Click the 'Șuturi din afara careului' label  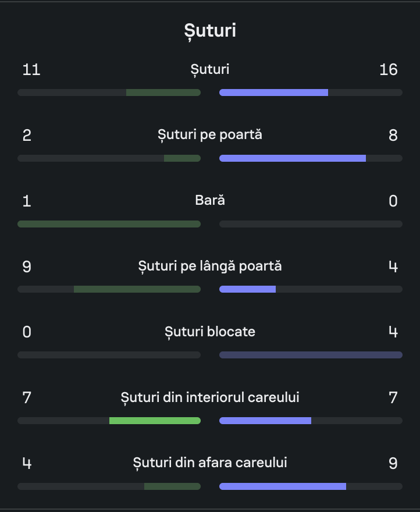pyautogui.click(x=210, y=463)
